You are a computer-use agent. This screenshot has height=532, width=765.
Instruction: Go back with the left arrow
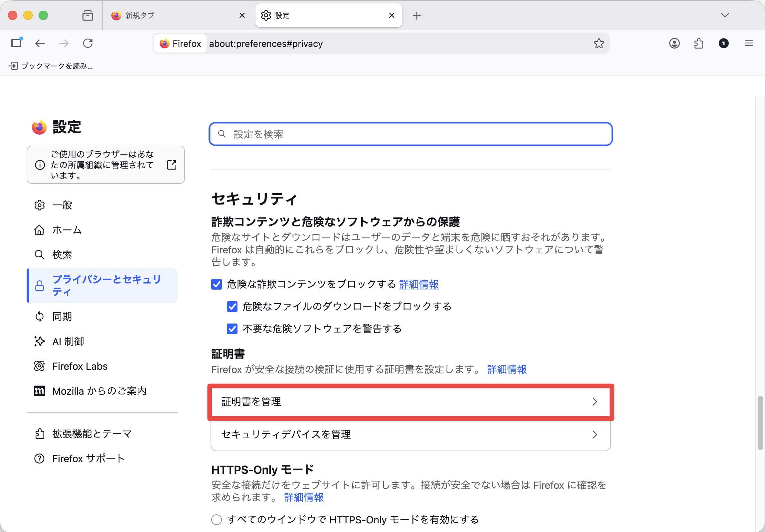click(x=40, y=43)
